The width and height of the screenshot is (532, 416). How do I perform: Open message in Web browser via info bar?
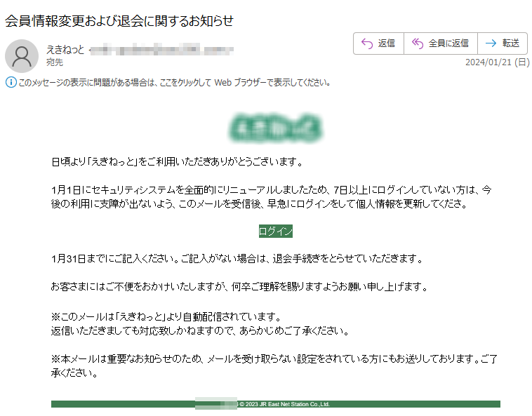(x=174, y=82)
